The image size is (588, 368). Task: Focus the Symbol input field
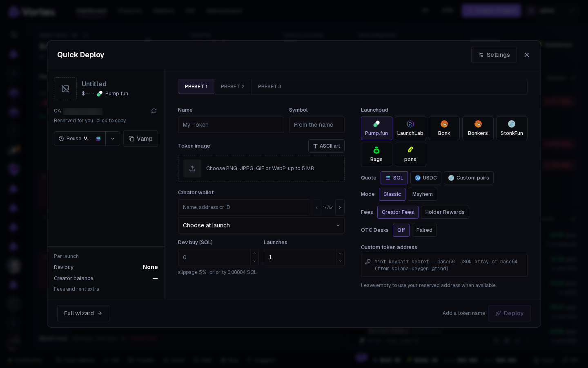pyautogui.click(x=317, y=125)
